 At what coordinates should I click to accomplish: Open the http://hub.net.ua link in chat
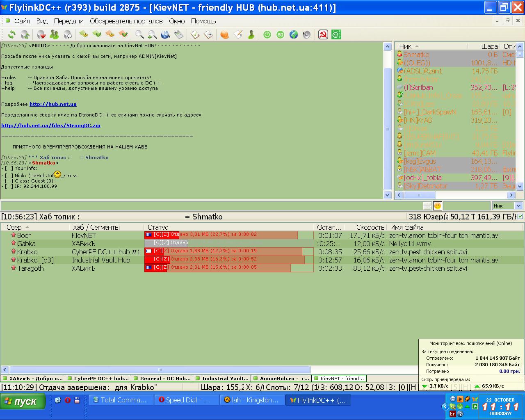coord(53,104)
